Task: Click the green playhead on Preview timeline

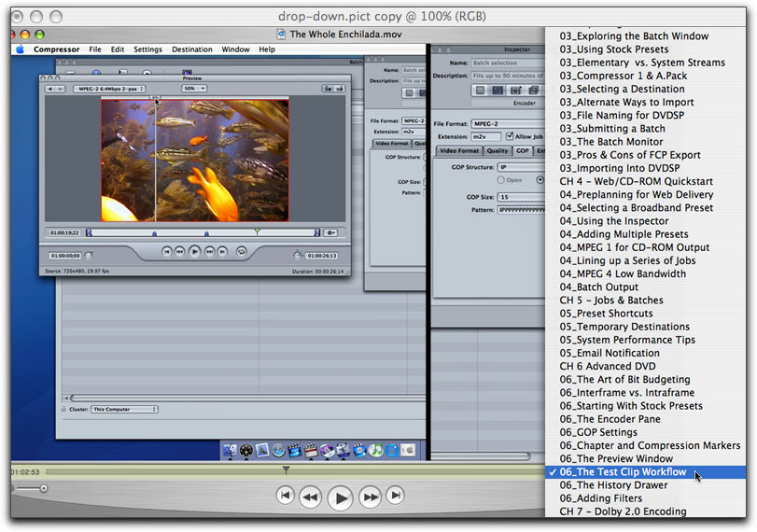Action: pos(258,232)
